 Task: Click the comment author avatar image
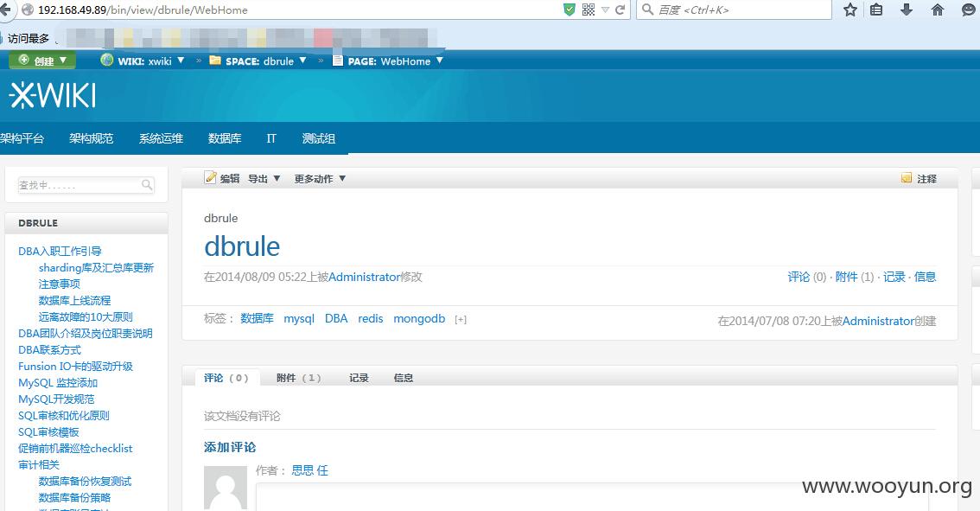[x=226, y=488]
